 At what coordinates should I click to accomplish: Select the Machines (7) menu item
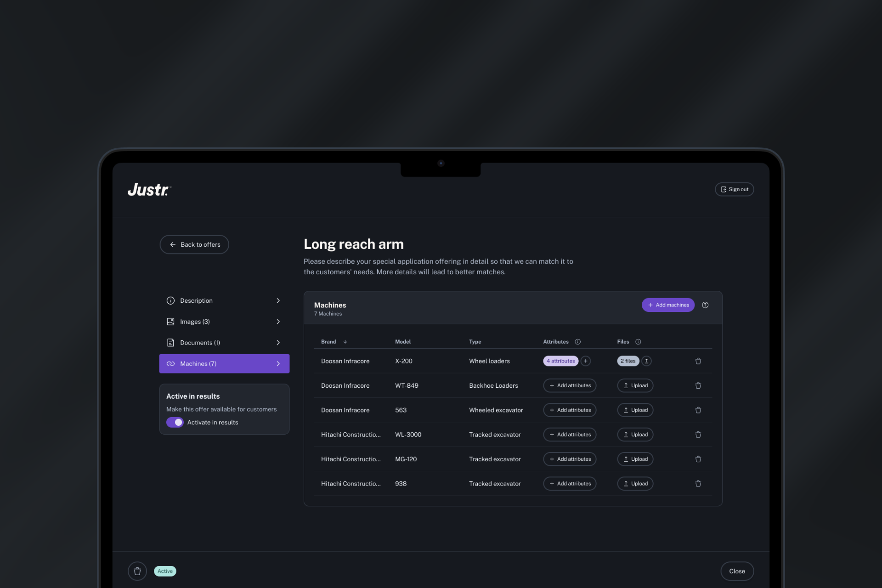coord(224,363)
